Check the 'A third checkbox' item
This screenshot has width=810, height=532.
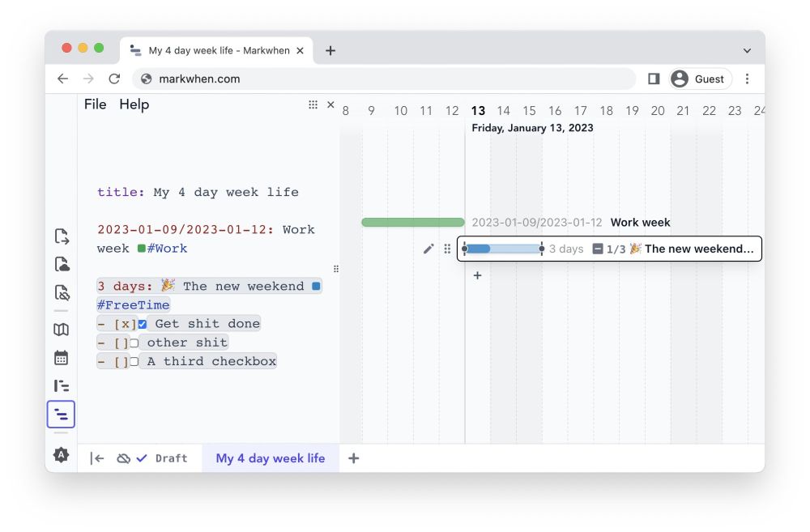(134, 361)
